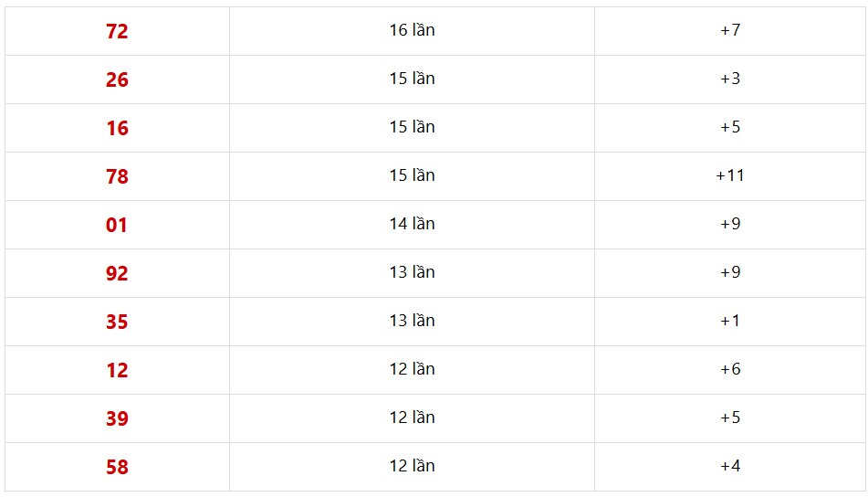Click the red number 78
868x497 pixels.
click(117, 176)
